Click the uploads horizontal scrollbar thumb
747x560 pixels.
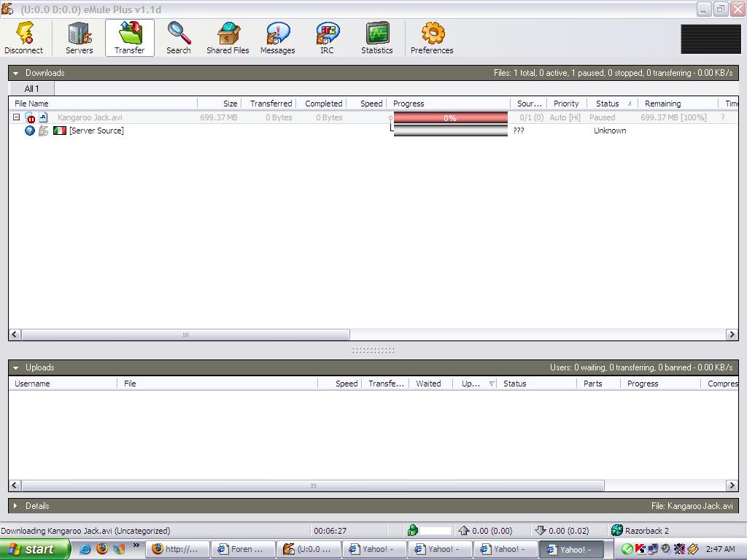pyautogui.click(x=312, y=485)
